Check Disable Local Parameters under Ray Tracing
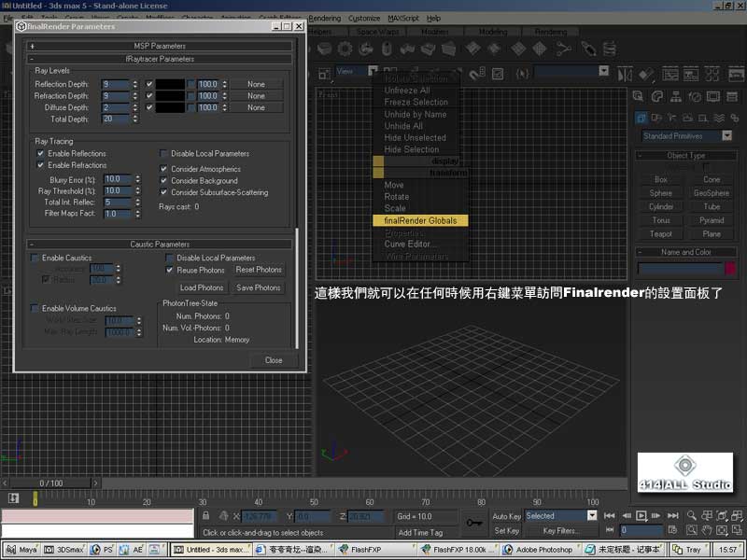Viewport: 747px width, 560px height. [163, 153]
